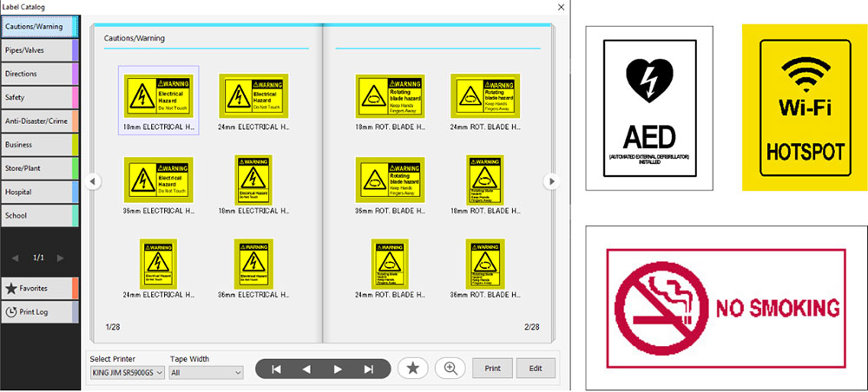Jump to last page of catalog
The width and height of the screenshot is (868, 392).
click(x=368, y=369)
